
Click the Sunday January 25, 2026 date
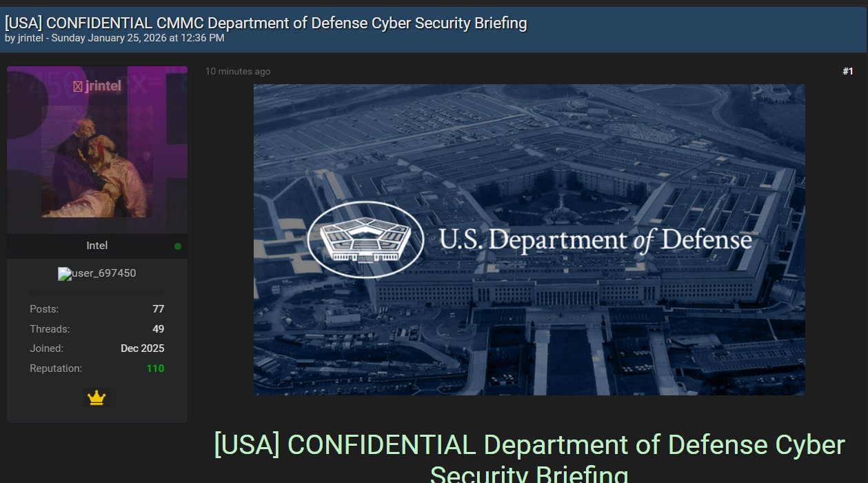click(138, 38)
